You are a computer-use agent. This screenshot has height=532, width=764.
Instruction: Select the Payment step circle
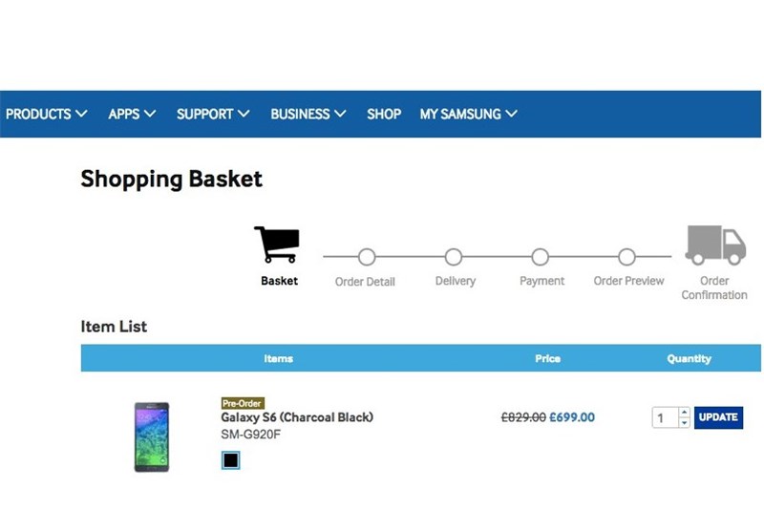[x=541, y=257]
